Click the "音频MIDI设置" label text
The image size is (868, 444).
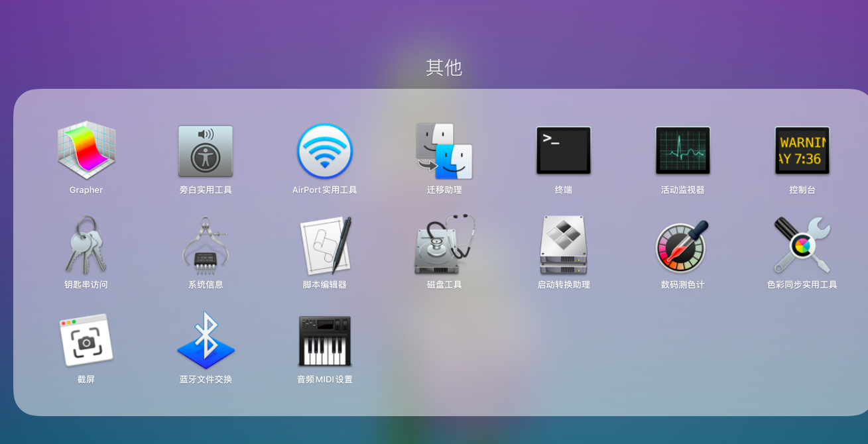pyautogui.click(x=325, y=380)
